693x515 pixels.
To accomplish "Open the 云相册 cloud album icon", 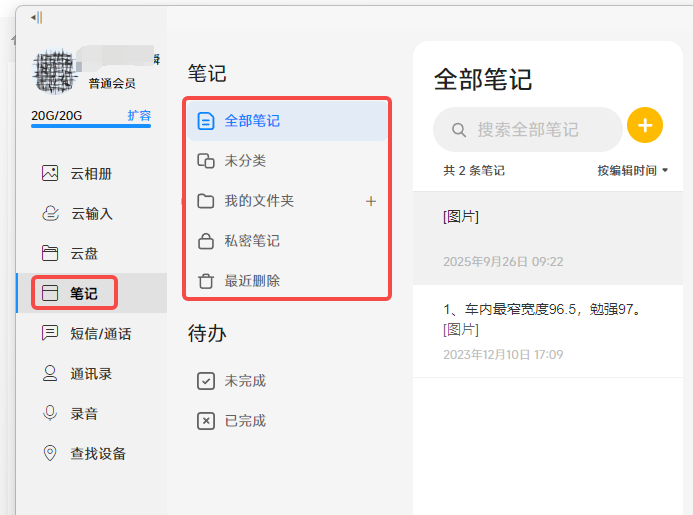I will click(x=50, y=173).
